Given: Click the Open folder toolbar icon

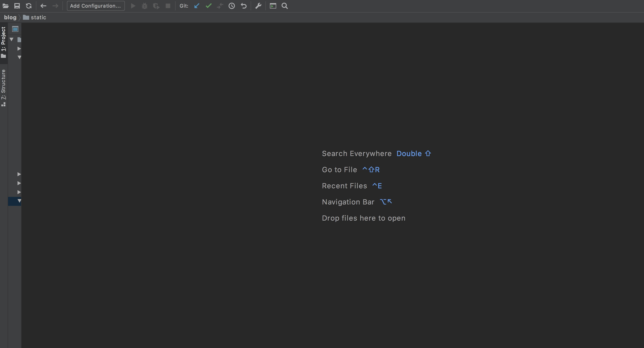Looking at the screenshot, I should pos(5,6).
